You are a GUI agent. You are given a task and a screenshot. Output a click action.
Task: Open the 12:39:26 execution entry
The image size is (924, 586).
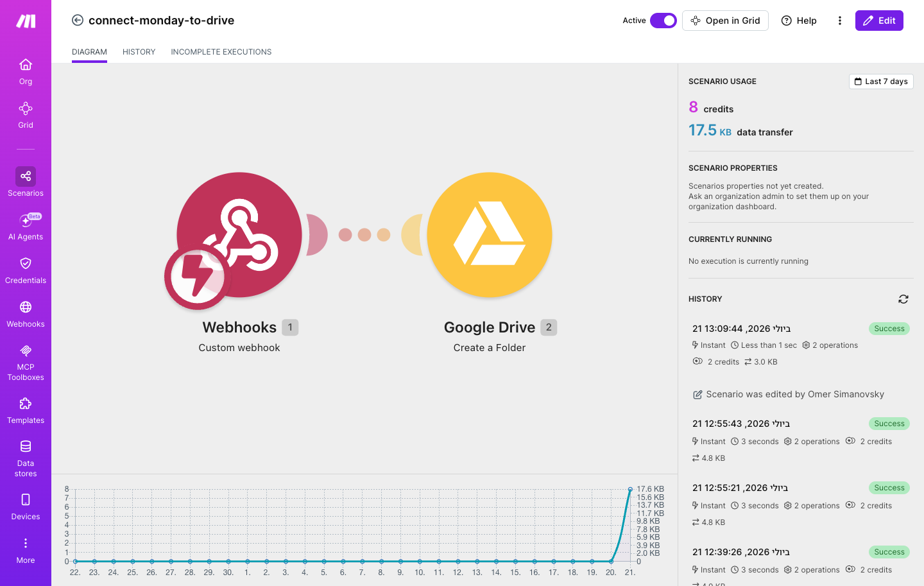tap(801, 564)
